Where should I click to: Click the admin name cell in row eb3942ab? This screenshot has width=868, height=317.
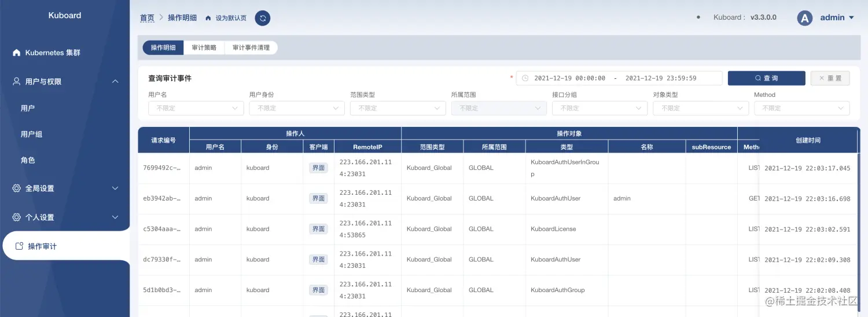[646, 199]
